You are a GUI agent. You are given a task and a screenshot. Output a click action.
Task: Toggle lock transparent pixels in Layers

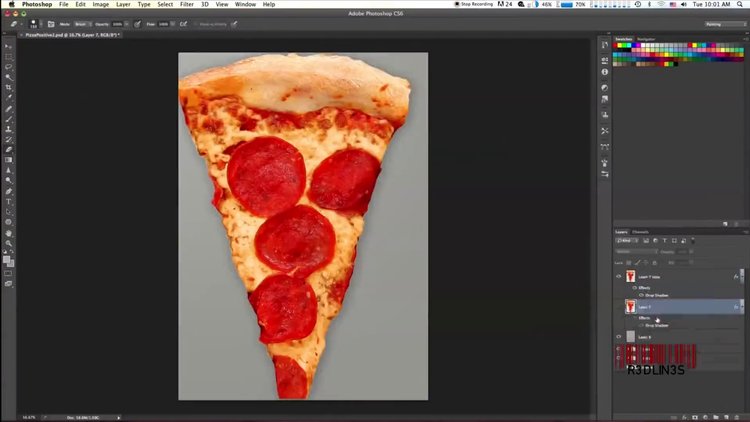629,263
